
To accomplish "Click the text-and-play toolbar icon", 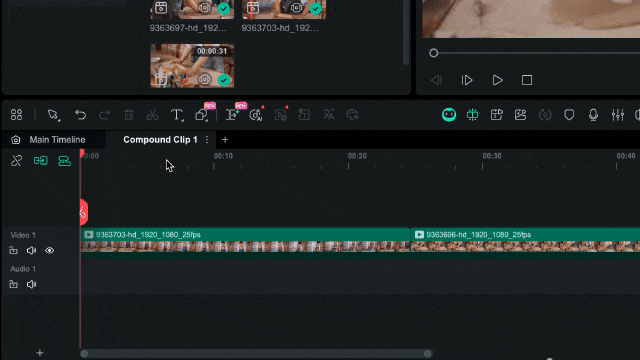I will pyautogui.click(x=496, y=115).
